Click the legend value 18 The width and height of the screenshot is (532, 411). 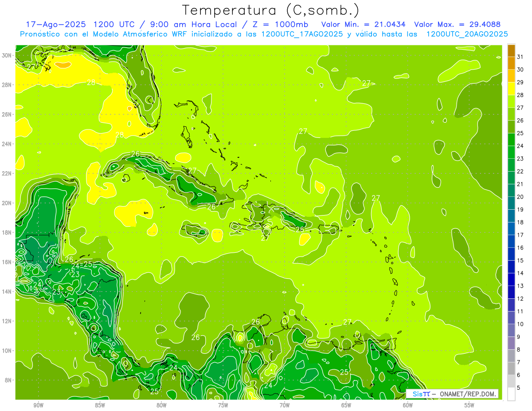pyautogui.click(x=520, y=222)
